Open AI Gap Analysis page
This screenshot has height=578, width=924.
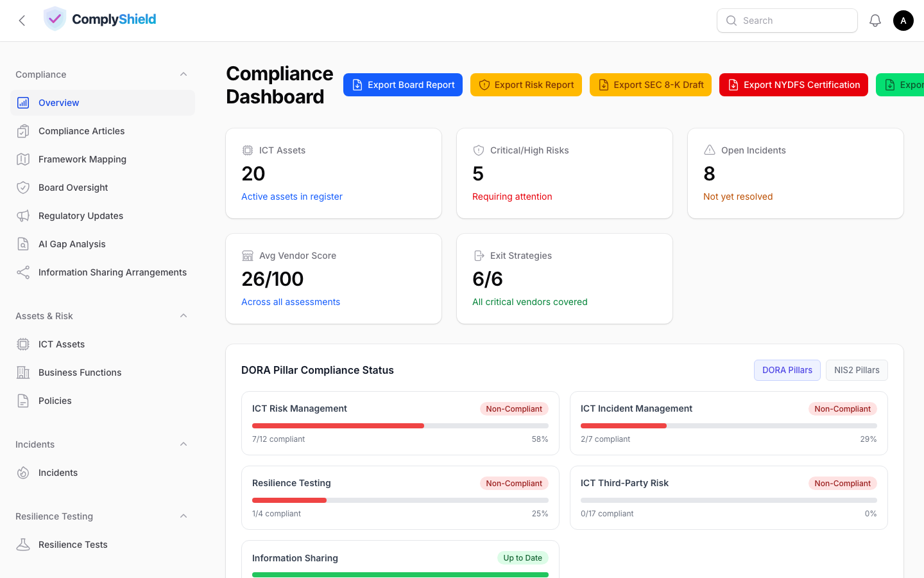click(x=103, y=244)
